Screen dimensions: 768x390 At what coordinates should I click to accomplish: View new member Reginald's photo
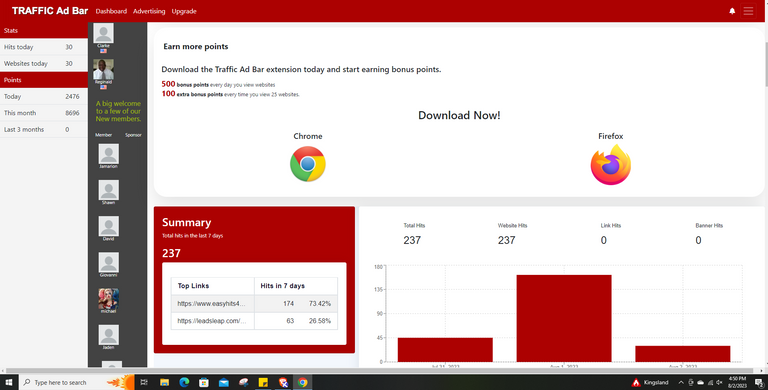103,69
